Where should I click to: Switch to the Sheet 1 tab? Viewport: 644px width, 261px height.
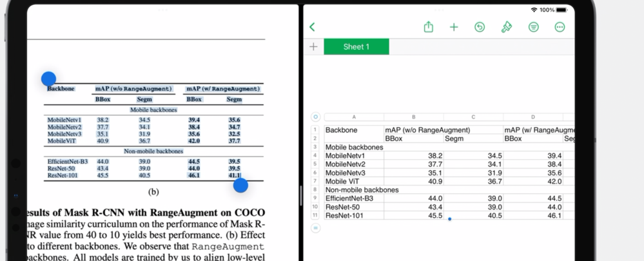click(x=356, y=46)
